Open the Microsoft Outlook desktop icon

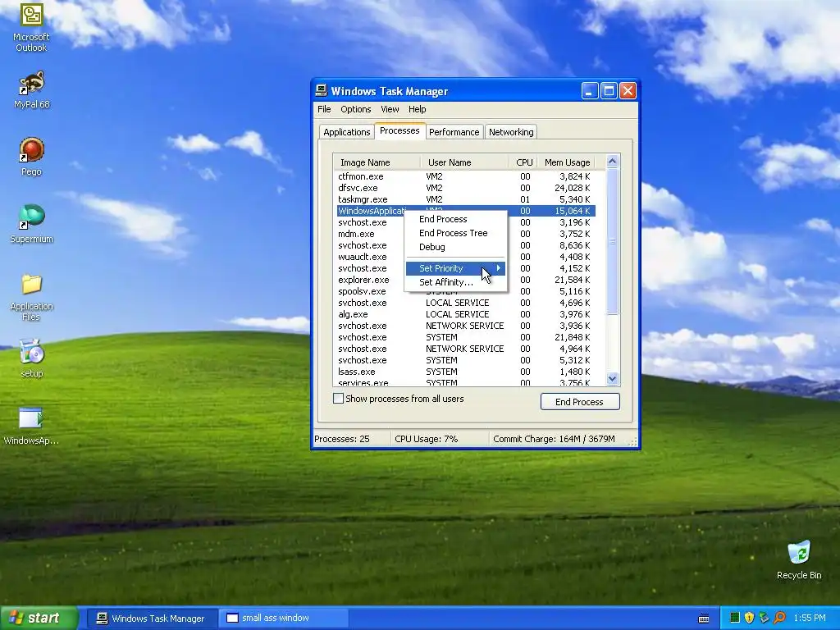(31, 27)
